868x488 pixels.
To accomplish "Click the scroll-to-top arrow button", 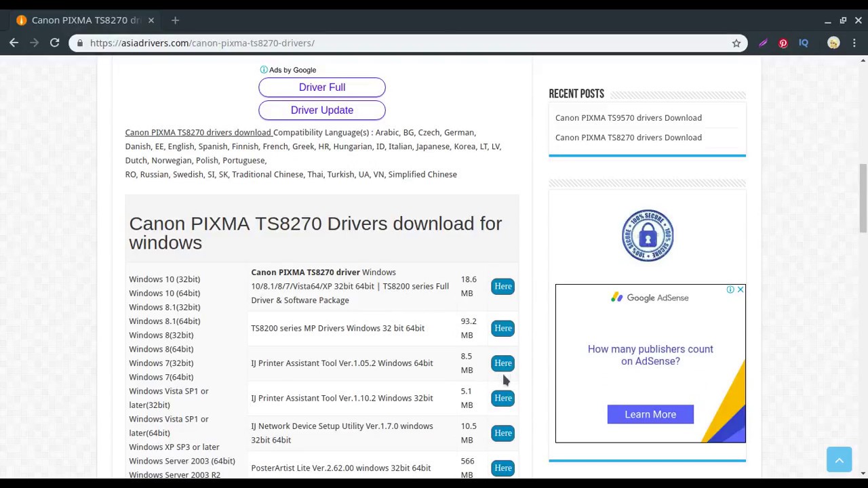I will pyautogui.click(x=839, y=460).
